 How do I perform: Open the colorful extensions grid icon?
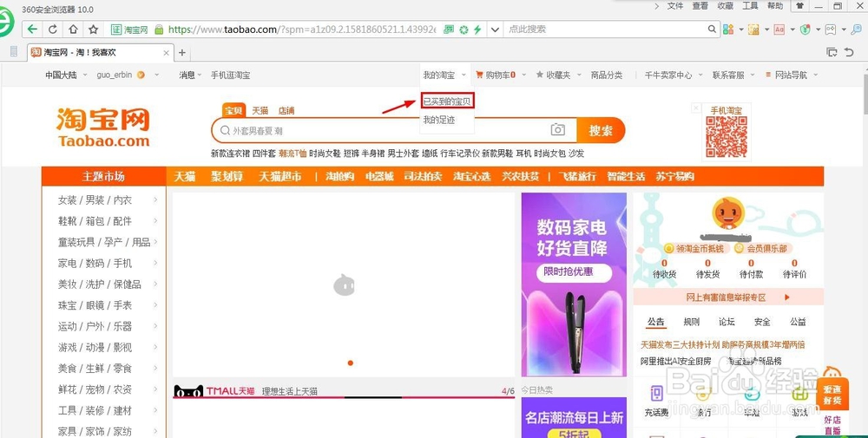pos(728,29)
